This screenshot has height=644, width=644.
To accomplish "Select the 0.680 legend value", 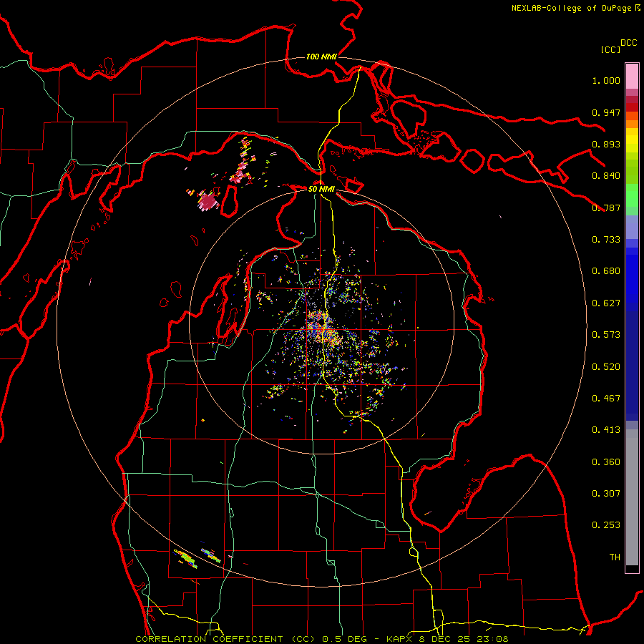I will pyautogui.click(x=606, y=270).
